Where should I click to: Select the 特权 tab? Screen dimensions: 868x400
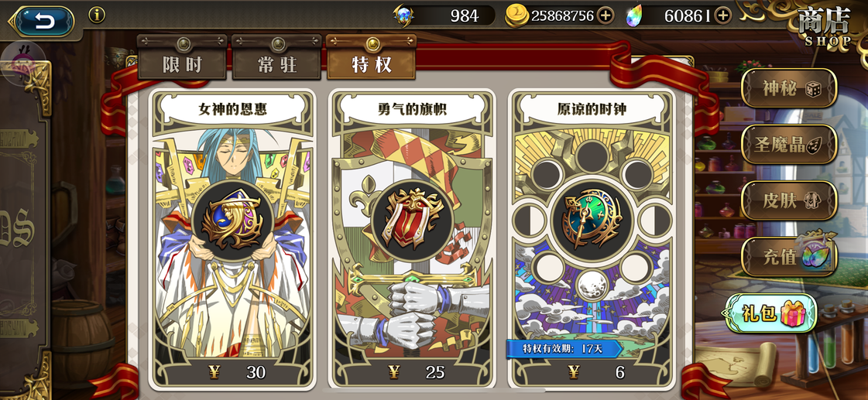[x=372, y=64]
